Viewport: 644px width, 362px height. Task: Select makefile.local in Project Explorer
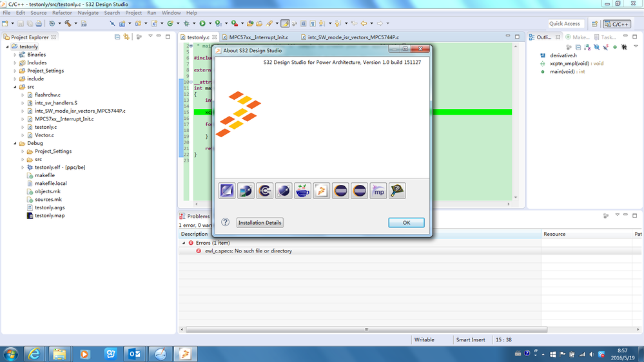tap(50, 184)
